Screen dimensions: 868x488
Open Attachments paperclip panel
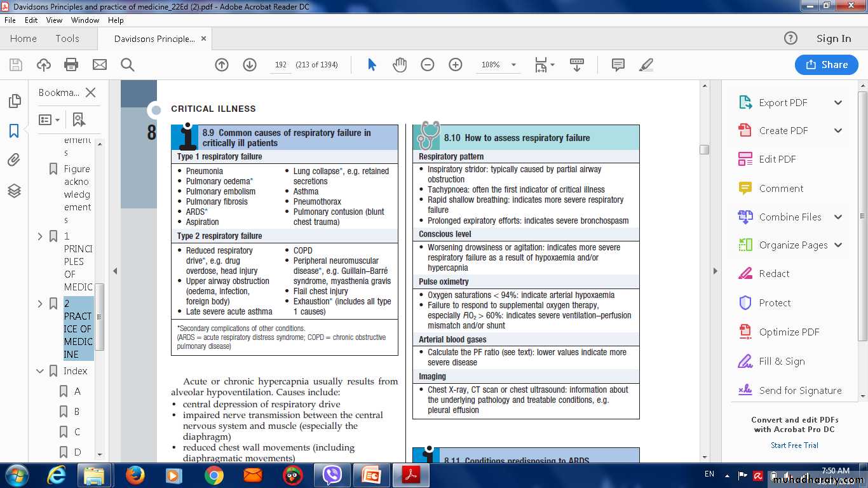pyautogui.click(x=14, y=160)
